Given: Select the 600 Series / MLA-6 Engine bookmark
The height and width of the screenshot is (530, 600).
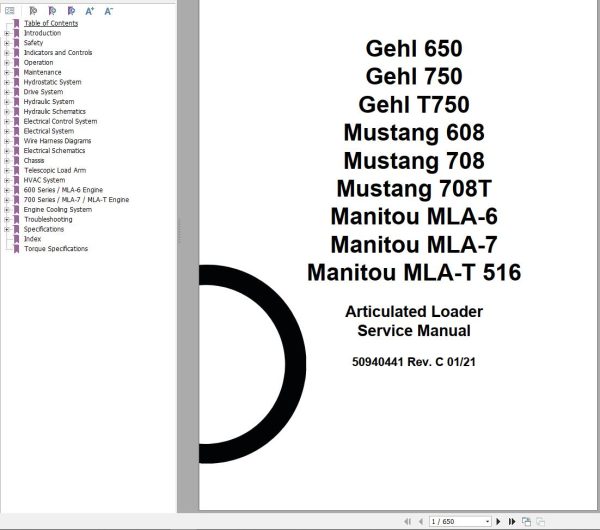Looking at the screenshot, I should click(63, 190).
